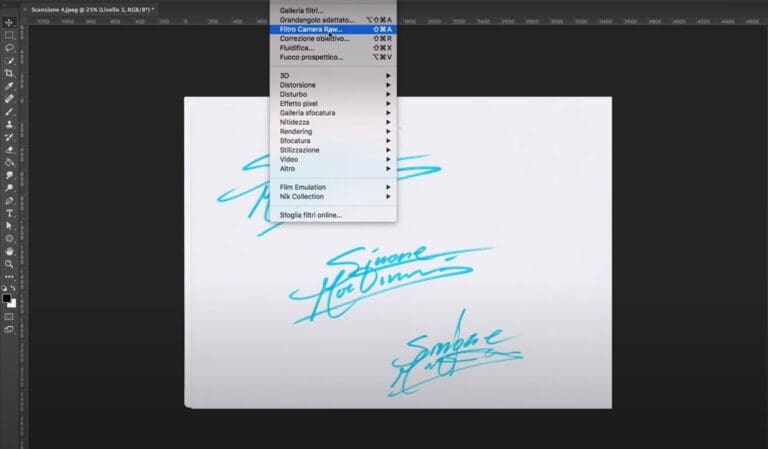Select the Crop tool
The width and height of the screenshot is (768, 449).
click(x=9, y=73)
